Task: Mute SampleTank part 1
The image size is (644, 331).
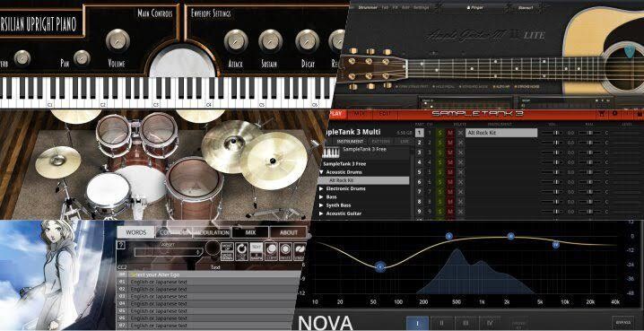Action: [450, 133]
